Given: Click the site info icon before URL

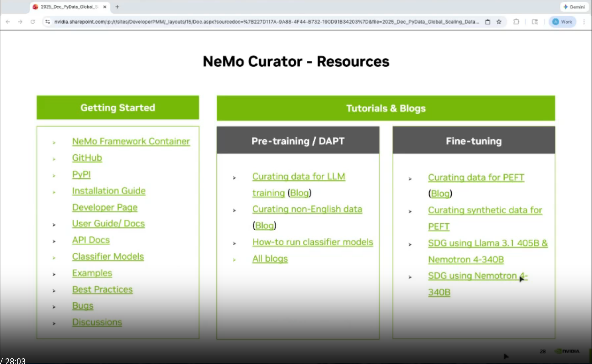Looking at the screenshot, I should 47,22.
